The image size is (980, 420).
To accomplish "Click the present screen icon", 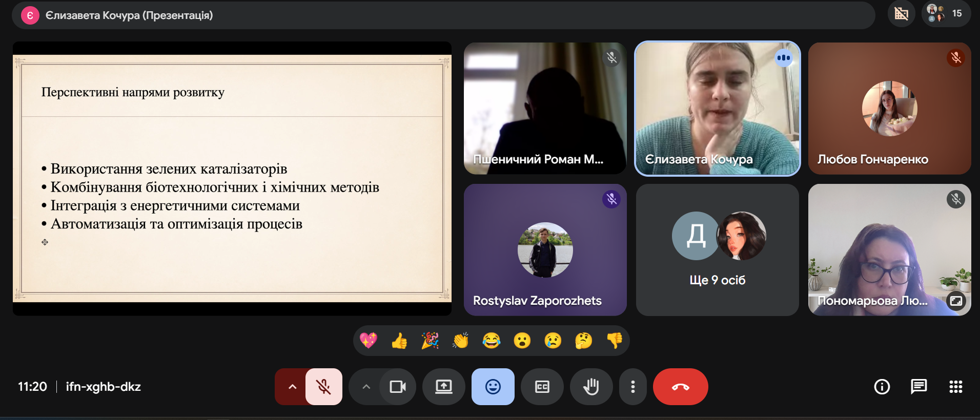I will 443,387.
